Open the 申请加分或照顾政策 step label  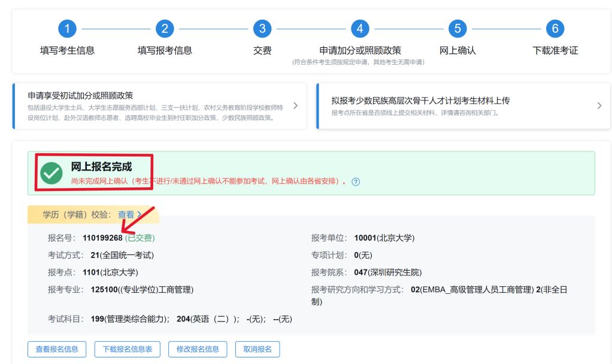tap(360, 50)
